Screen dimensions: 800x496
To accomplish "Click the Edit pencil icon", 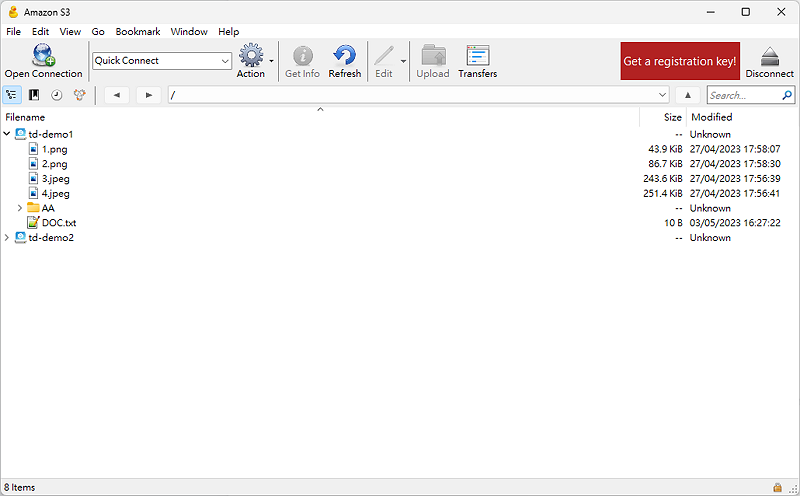I will pyautogui.click(x=384, y=56).
